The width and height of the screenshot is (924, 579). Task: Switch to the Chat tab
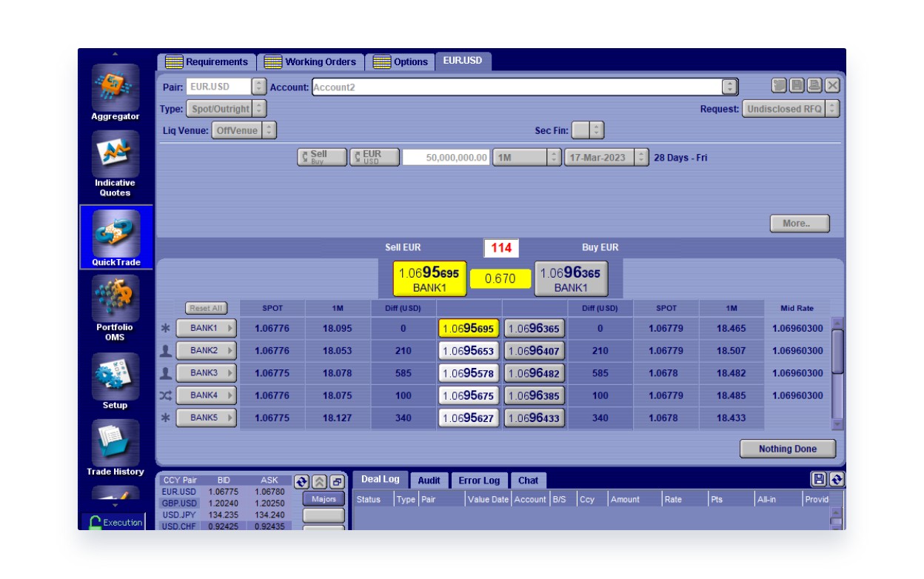(x=528, y=481)
